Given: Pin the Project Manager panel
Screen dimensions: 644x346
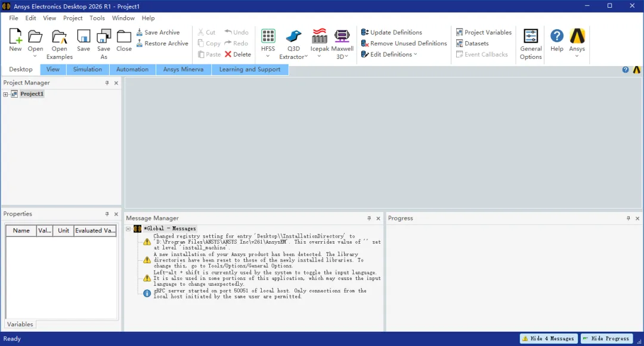Looking at the screenshot, I should coord(107,83).
